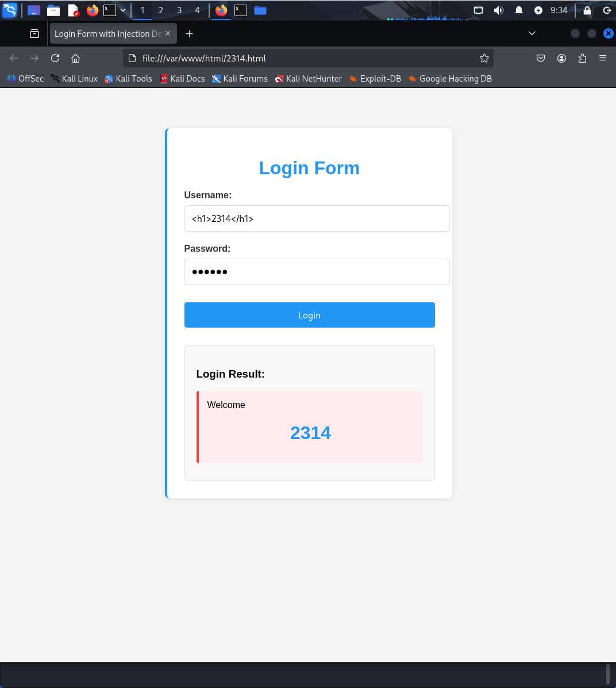Click the Password input field
616x688 pixels.
317,272
